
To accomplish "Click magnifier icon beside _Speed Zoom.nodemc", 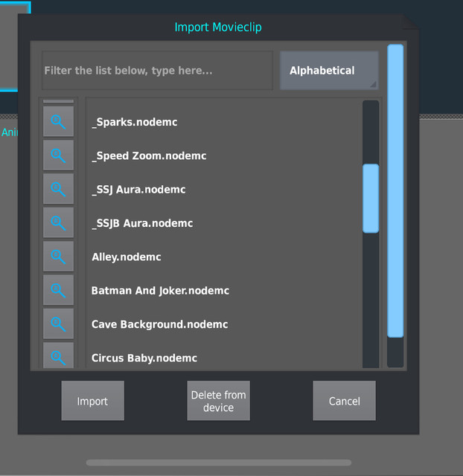I will click(58, 155).
